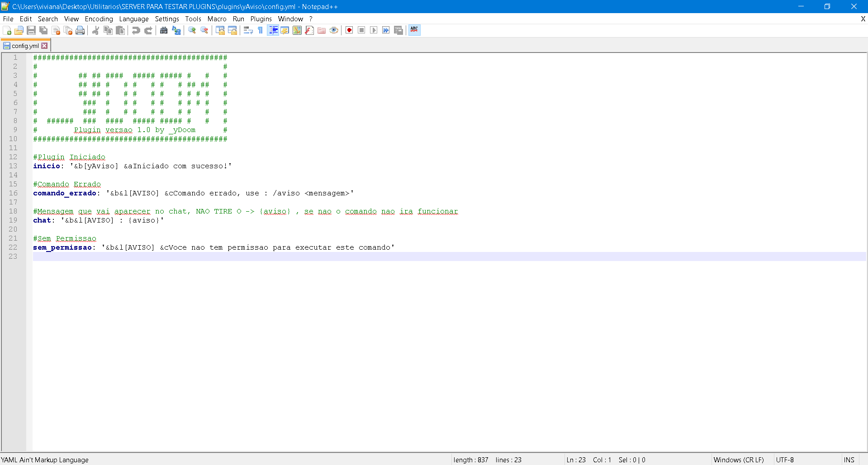Click the Print icon

(81, 30)
